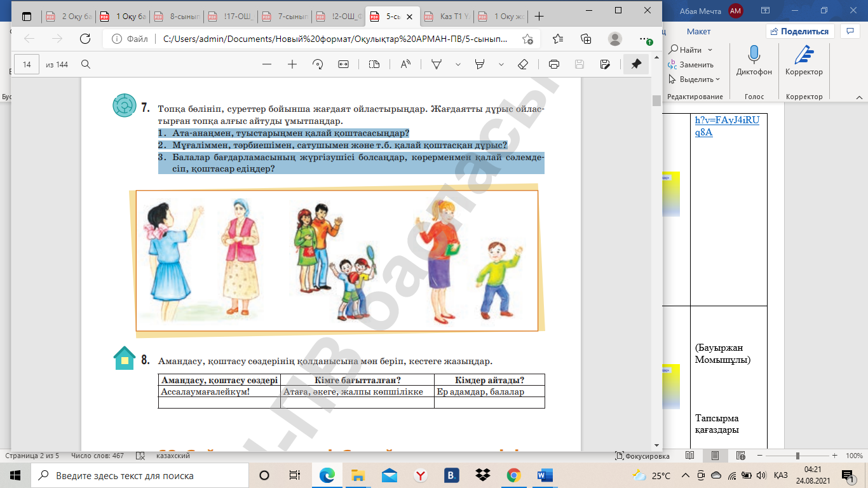Toggle Фокусировка focus mode in Word

[642, 456]
